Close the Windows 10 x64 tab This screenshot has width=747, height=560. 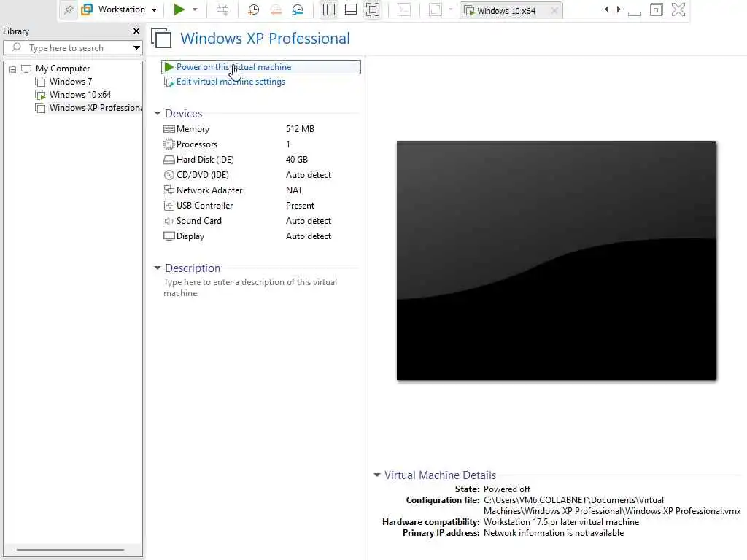[x=554, y=10]
